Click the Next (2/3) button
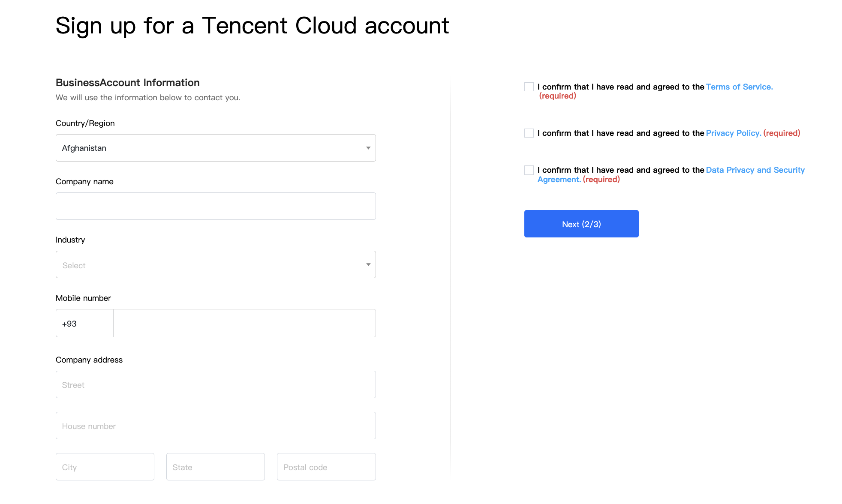 click(x=581, y=224)
